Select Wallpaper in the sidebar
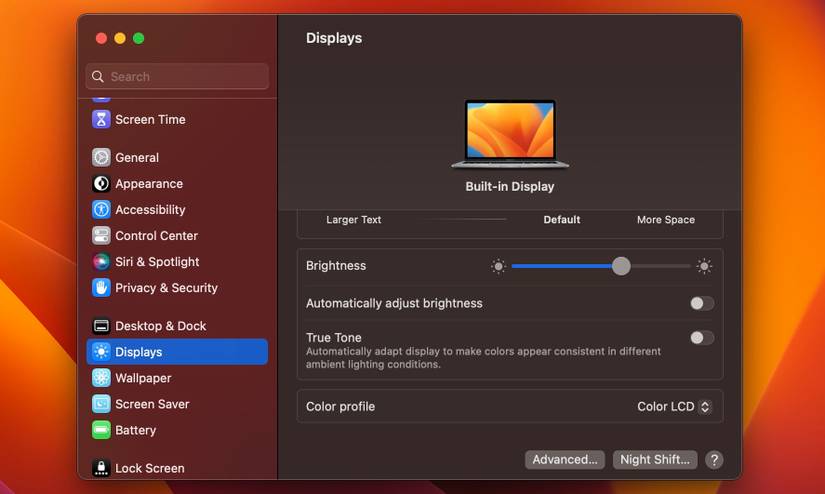 [143, 378]
